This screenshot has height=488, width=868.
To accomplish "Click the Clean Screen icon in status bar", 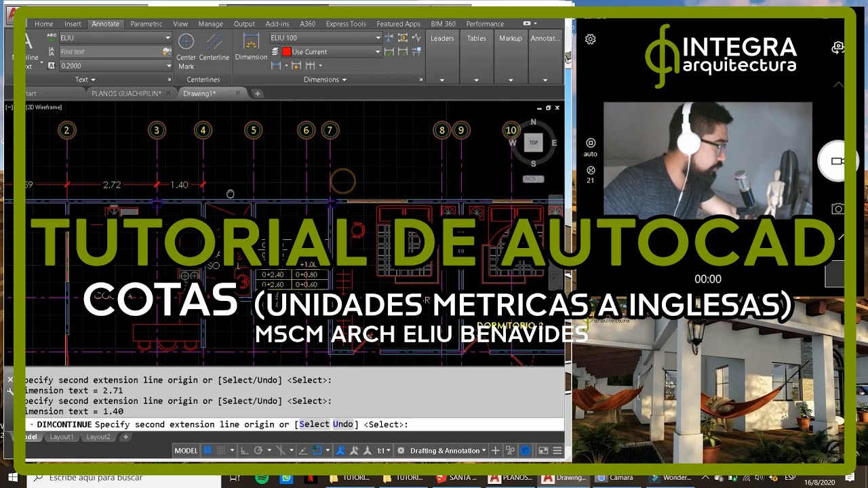I will pos(543,451).
